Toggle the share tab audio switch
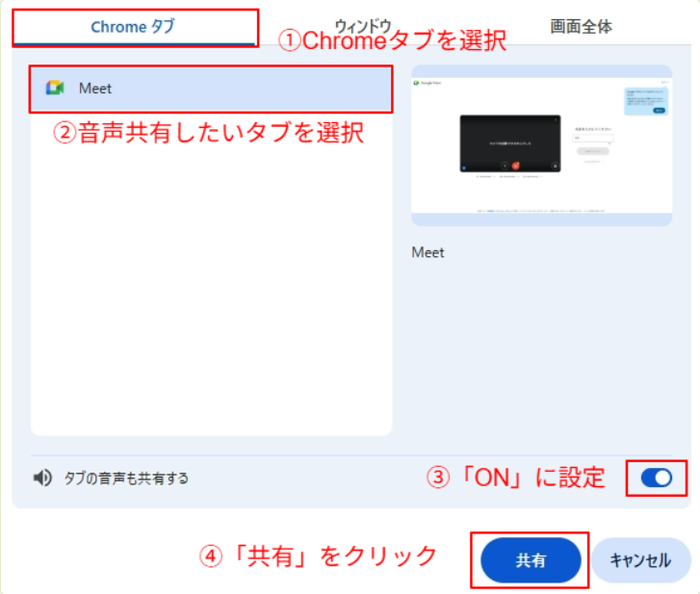The image size is (700, 594). pyautogui.click(x=657, y=478)
